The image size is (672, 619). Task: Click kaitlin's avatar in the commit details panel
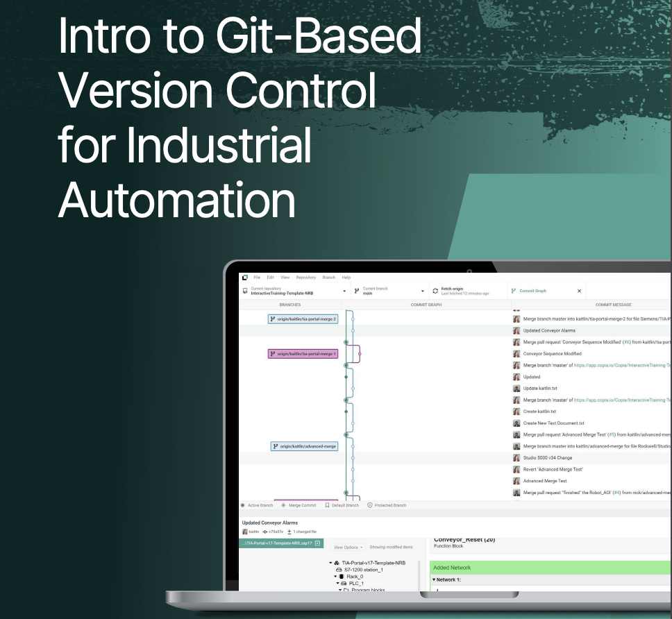coord(245,532)
